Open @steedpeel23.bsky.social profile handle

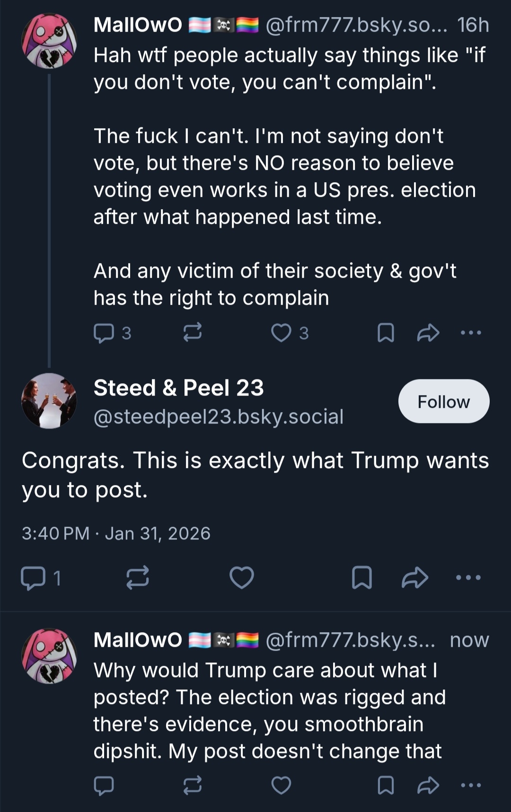click(218, 416)
